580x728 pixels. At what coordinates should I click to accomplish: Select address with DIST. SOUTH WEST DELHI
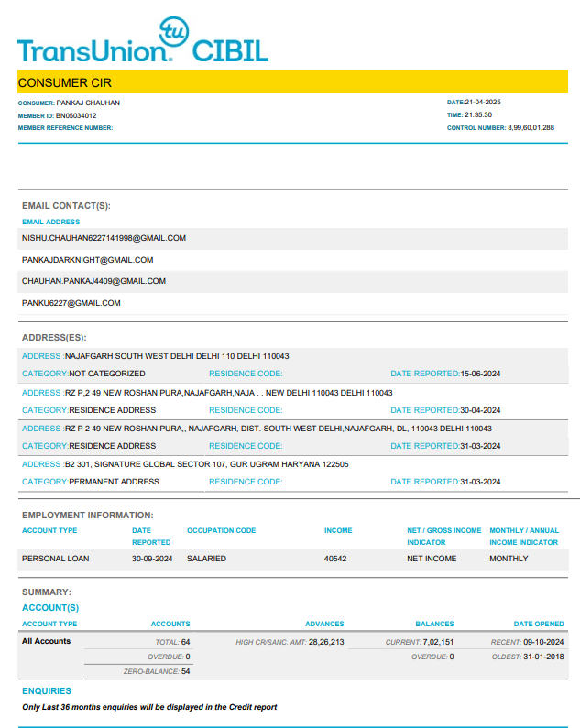click(x=278, y=429)
